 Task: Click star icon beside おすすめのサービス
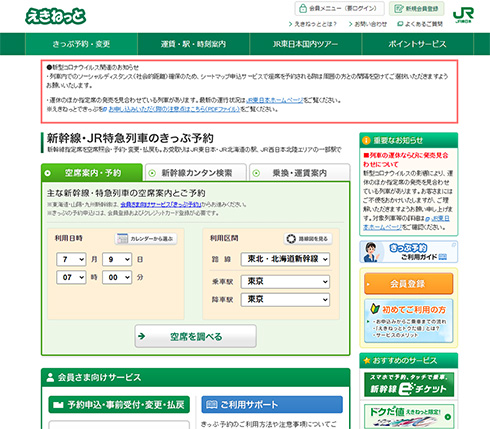tap(367, 360)
